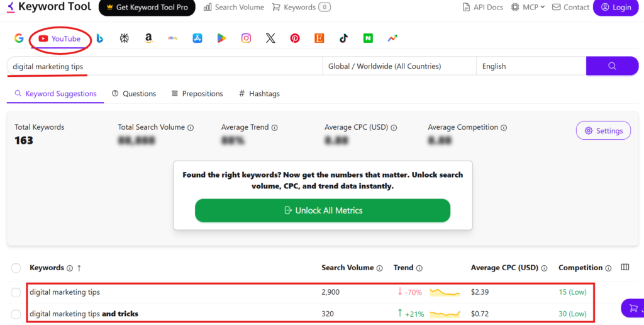Open API Docs link
644x325 pixels.
pyautogui.click(x=482, y=8)
